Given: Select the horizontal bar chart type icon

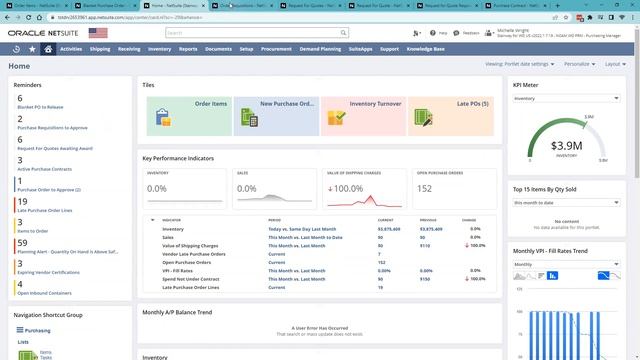Looking at the screenshot, I should [x=541, y=276].
